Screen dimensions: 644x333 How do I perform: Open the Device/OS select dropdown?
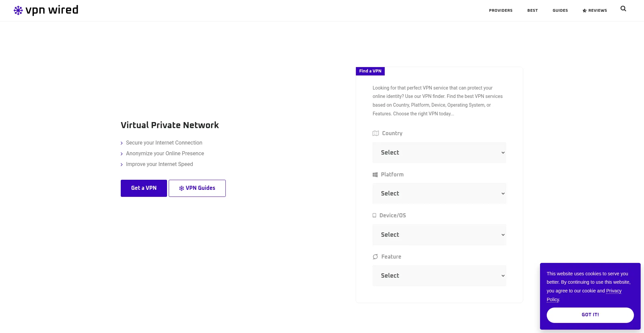(439, 235)
